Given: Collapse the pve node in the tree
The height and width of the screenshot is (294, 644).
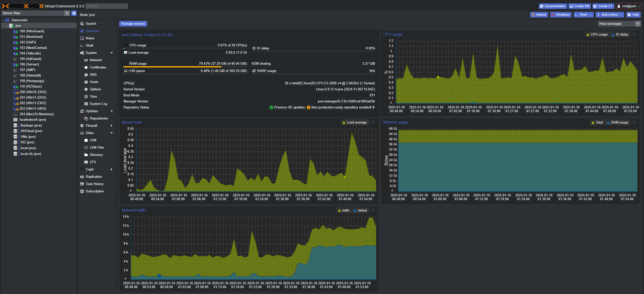Looking at the screenshot, I should tap(9, 25).
